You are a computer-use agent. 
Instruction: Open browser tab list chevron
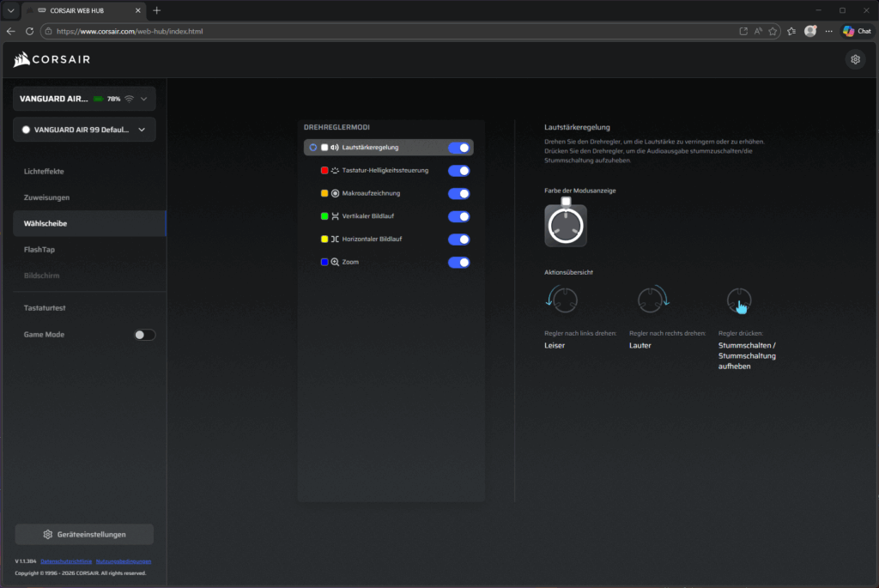tap(11, 10)
